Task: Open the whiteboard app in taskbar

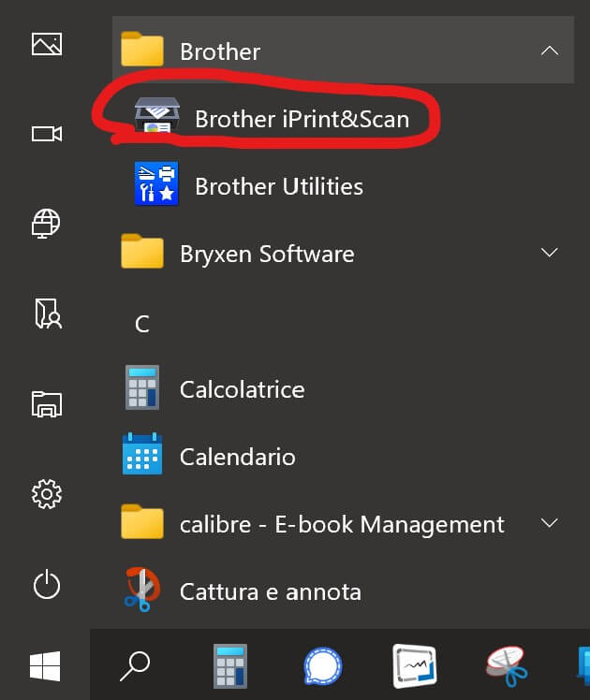Action: pyautogui.click(x=413, y=665)
